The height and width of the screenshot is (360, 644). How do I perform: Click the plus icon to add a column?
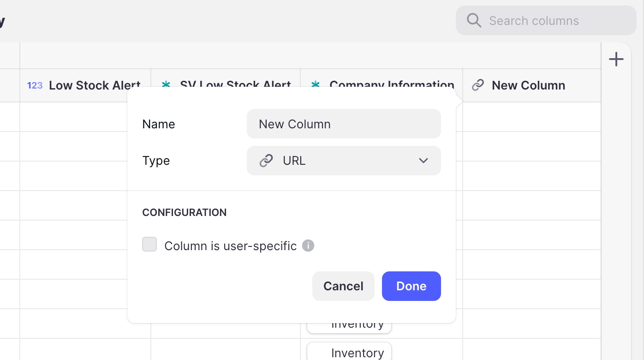click(616, 59)
